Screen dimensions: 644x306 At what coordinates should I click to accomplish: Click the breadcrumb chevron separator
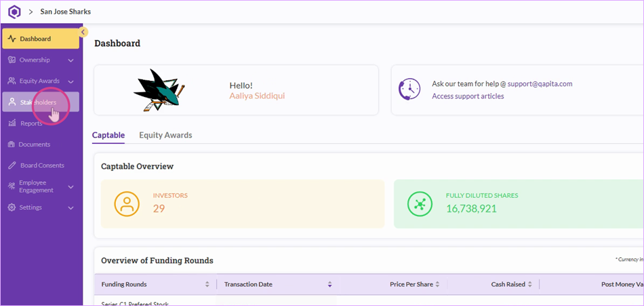tap(31, 12)
